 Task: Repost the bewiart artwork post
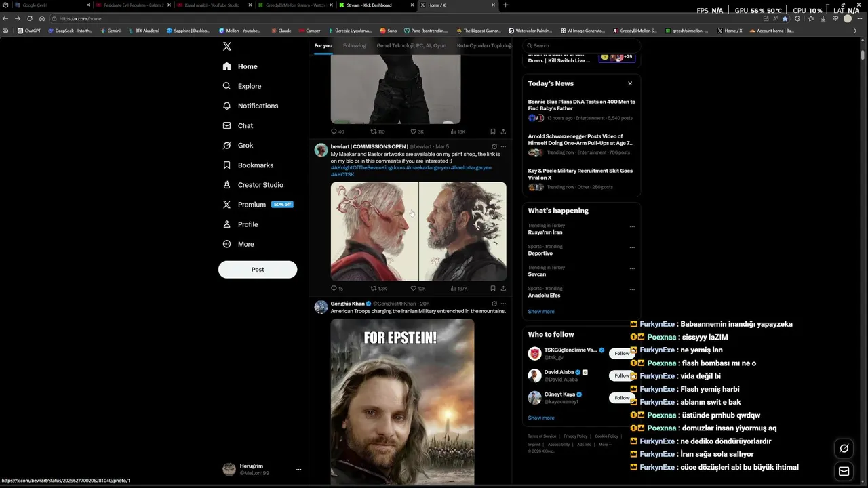[x=378, y=288]
